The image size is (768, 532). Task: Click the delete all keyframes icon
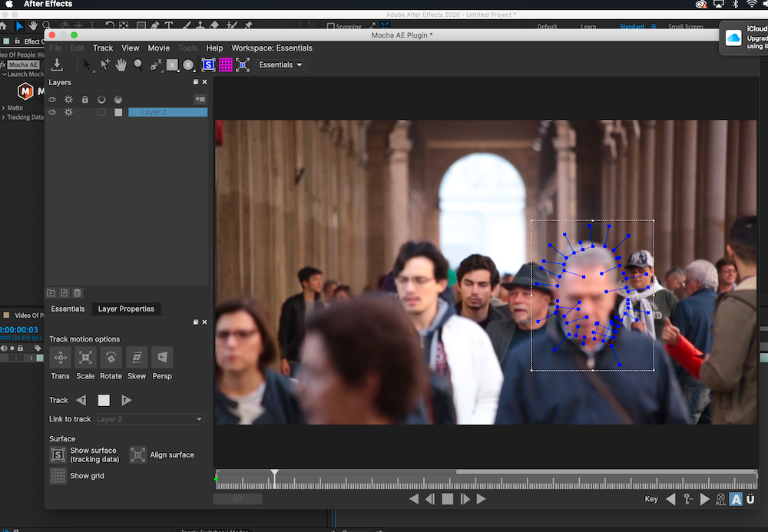click(720, 500)
